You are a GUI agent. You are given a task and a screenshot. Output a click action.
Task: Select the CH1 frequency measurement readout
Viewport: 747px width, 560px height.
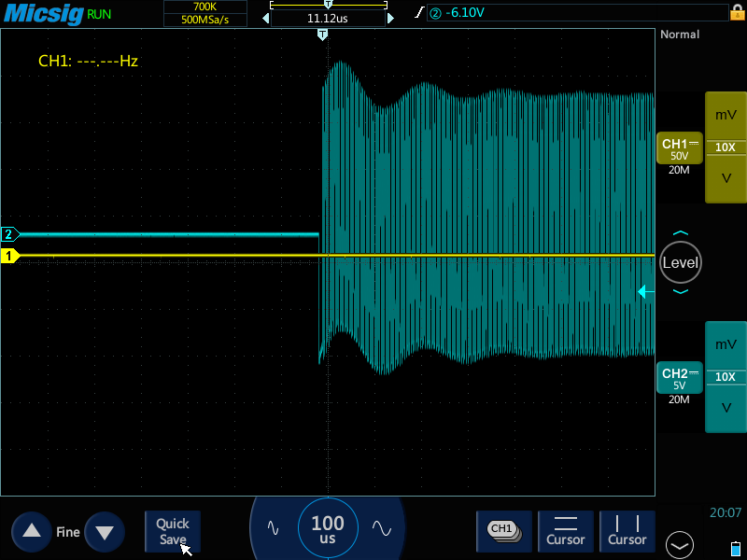88,61
